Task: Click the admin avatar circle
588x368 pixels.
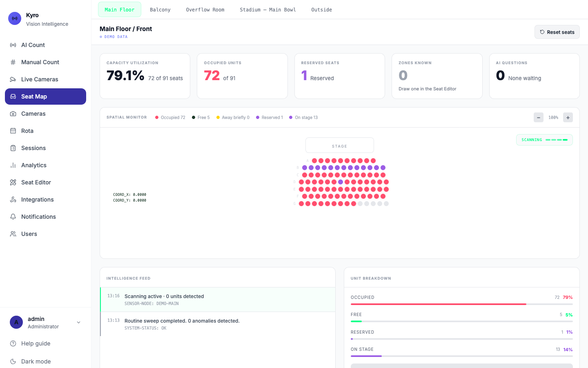Action: pyautogui.click(x=16, y=322)
